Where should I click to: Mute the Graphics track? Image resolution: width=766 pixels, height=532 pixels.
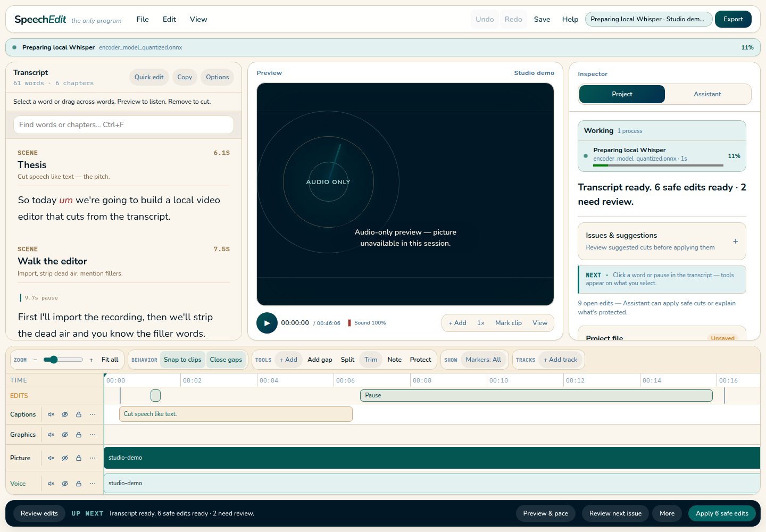click(x=51, y=435)
